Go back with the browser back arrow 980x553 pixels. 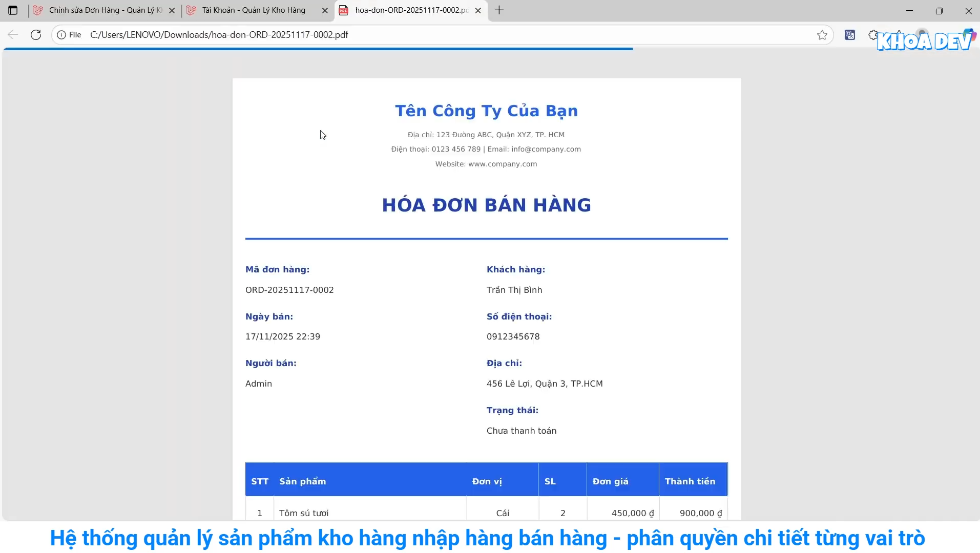(13, 35)
